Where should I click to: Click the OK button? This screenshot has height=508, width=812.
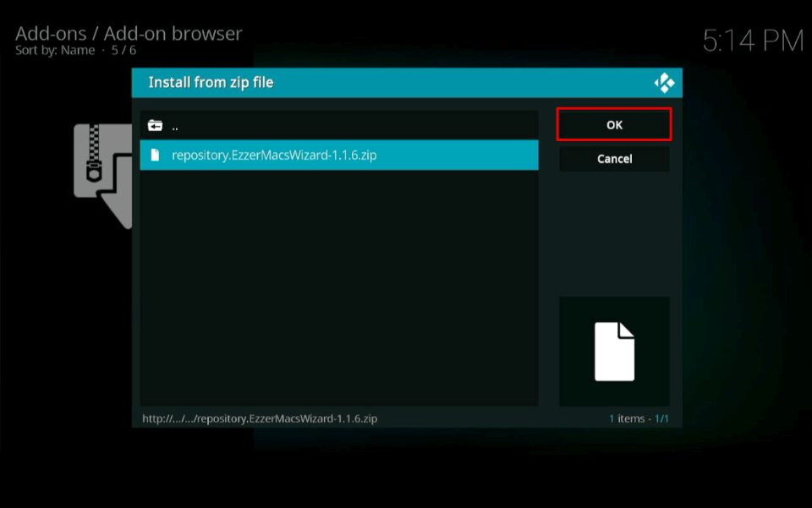pos(614,124)
